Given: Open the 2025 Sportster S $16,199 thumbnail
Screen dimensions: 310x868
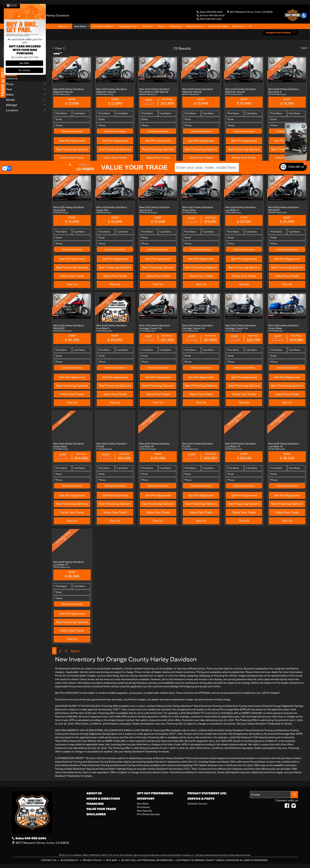Looking at the screenshot, I should point(287,70).
